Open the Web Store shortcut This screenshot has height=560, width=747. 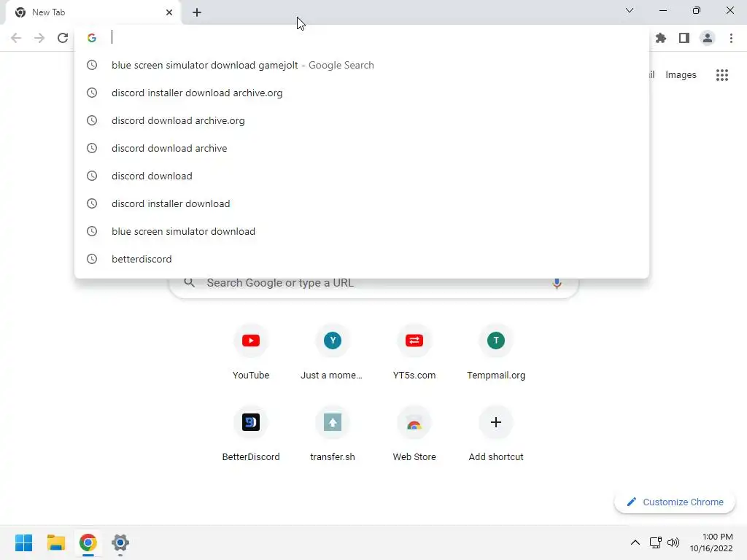point(414,434)
